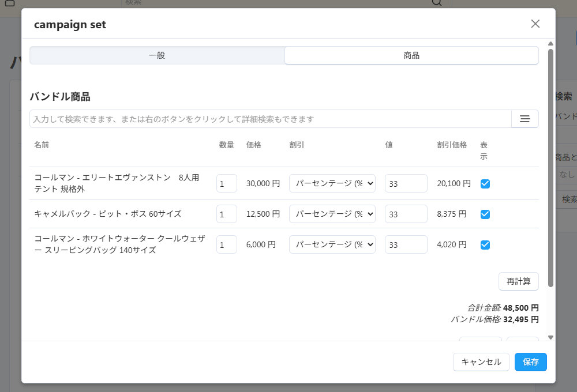Expand discount type dropdown for キャメルバック row
Viewport: 577px width, 392px height.
[x=332, y=214]
